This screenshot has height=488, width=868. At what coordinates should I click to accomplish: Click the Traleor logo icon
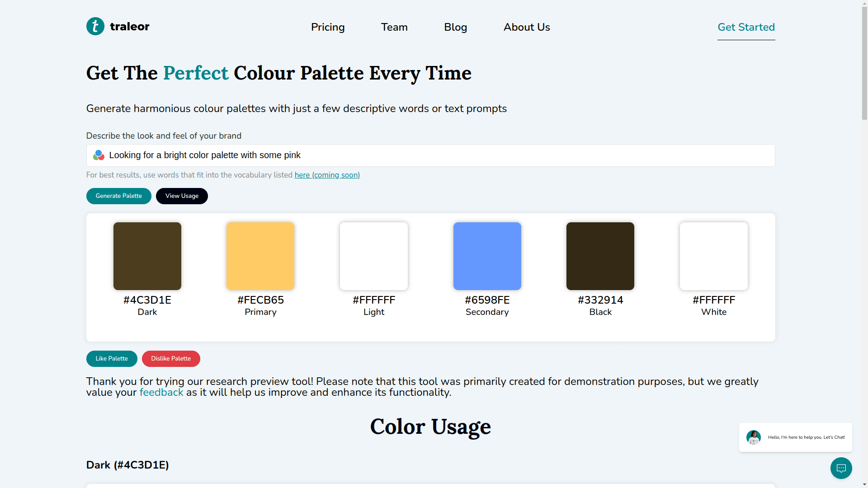95,26
